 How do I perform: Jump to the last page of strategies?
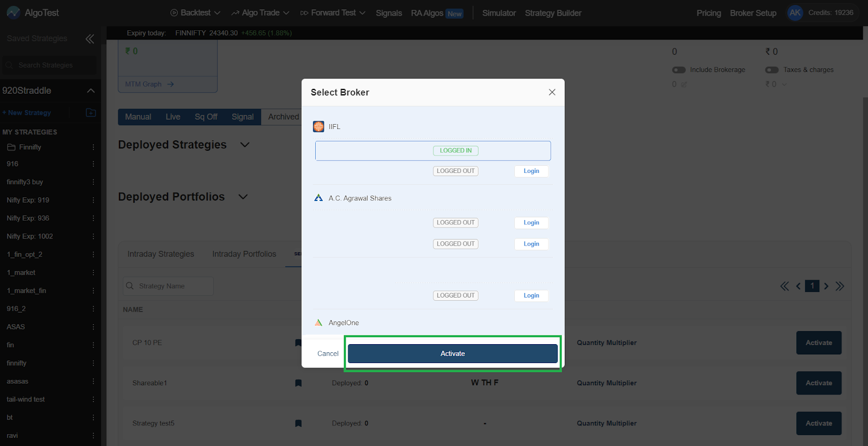click(840, 286)
